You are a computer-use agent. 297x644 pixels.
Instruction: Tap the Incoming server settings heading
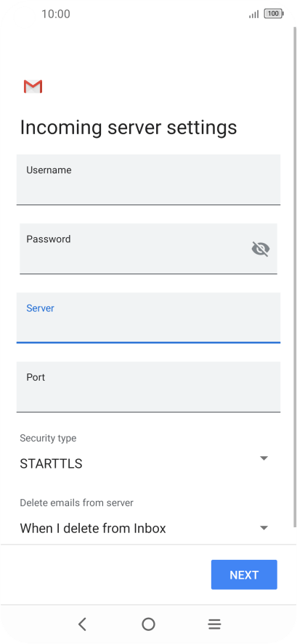pyautogui.click(x=129, y=128)
